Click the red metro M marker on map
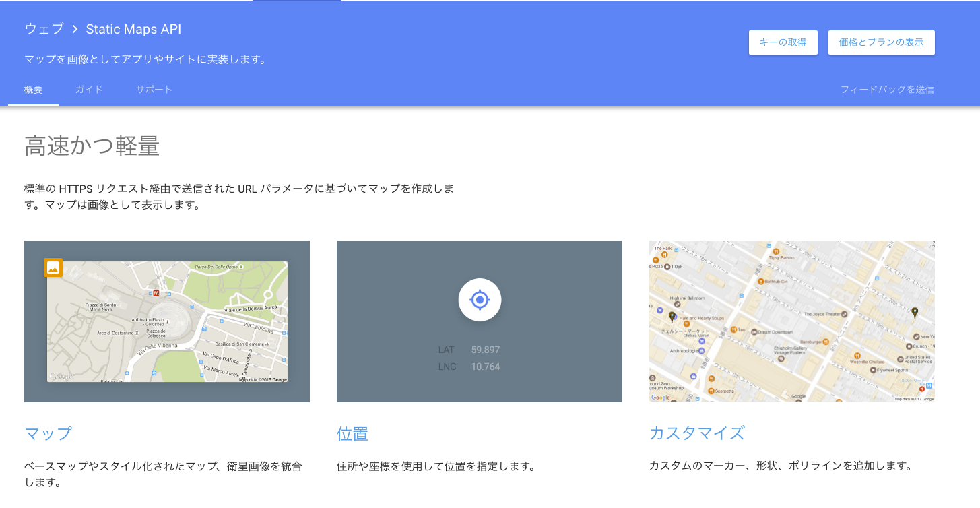Screen dimensions: 980x508 point(156,294)
